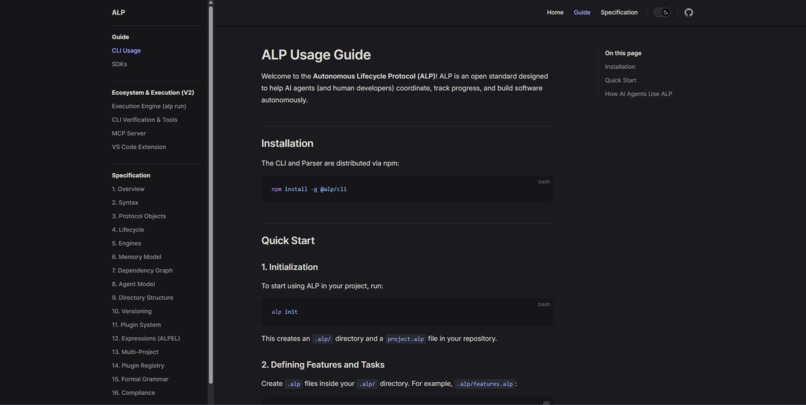Click the On this page heading
Viewport: 806px width, 405px height.
(623, 53)
